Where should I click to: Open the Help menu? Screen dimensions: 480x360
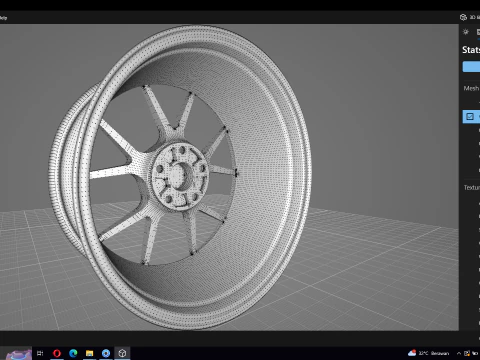click(3, 18)
